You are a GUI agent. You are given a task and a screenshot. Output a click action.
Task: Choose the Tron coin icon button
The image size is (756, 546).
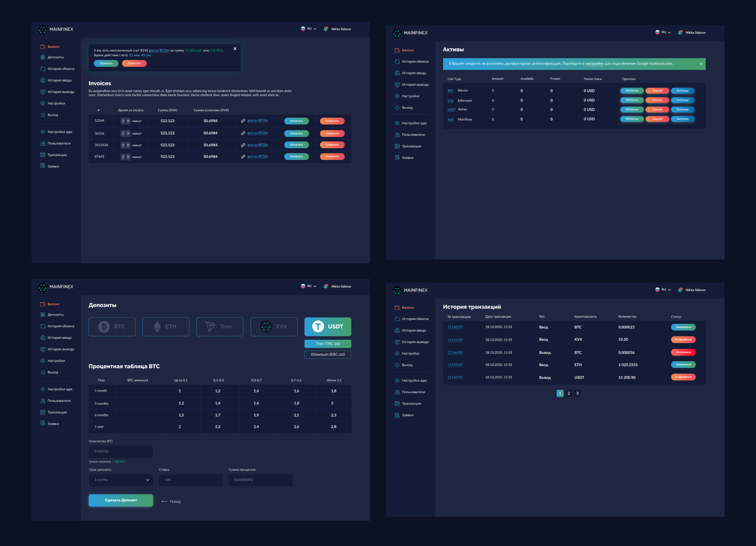pos(211,327)
